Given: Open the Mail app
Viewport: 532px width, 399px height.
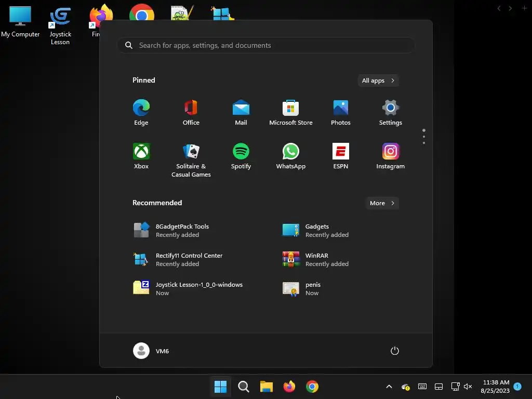Looking at the screenshot, I should tap(241, 113).
